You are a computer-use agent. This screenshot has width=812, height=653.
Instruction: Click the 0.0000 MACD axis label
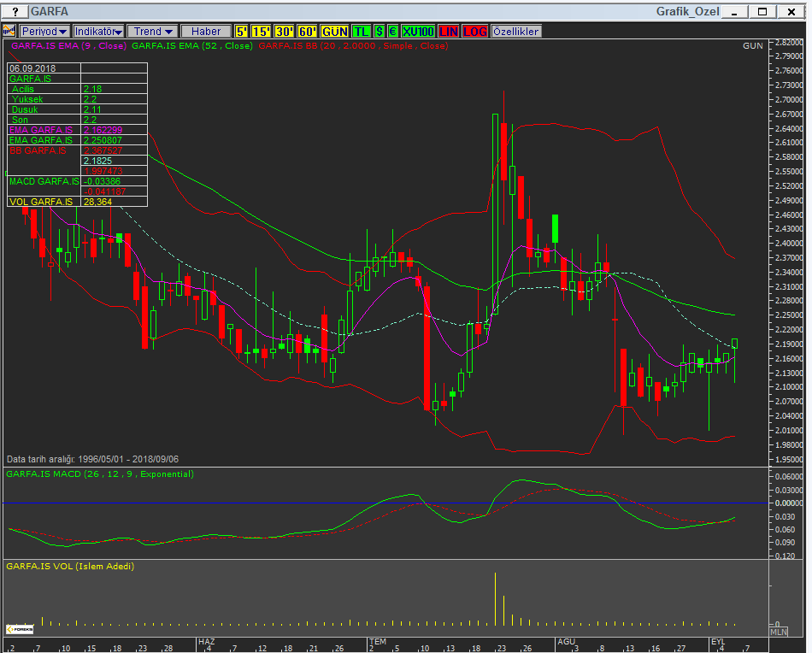point(788,503)
